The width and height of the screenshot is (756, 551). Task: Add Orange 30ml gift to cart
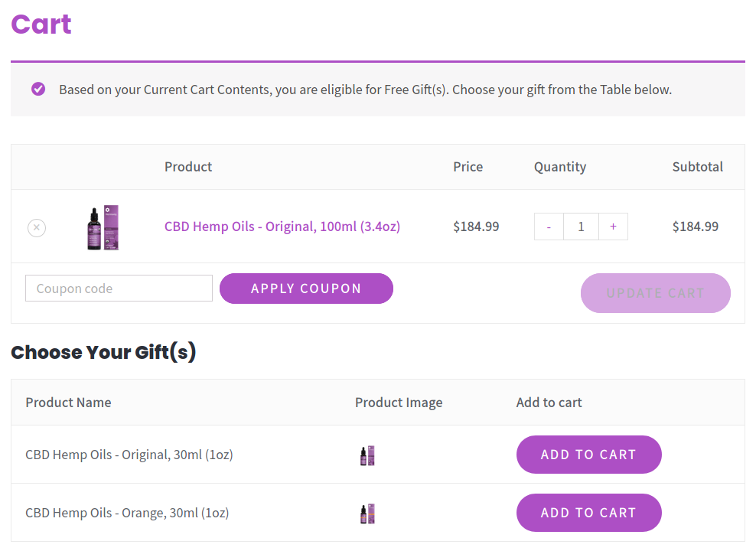(x=588, y=513)
